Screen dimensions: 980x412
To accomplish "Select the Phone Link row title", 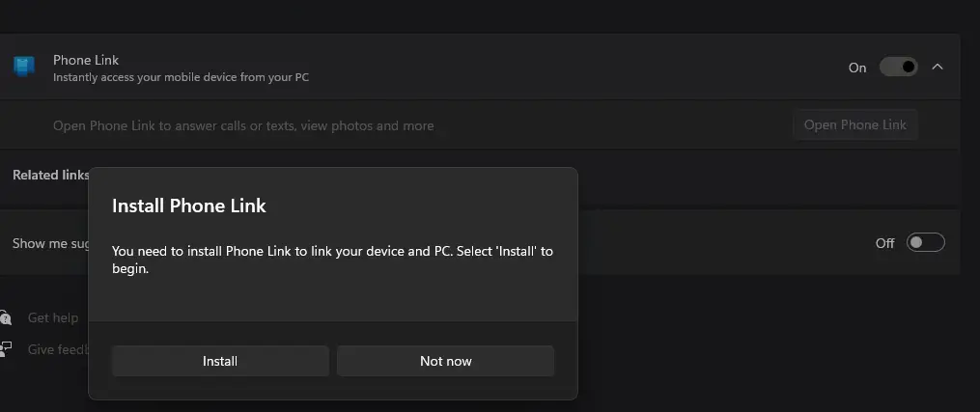I will pyautogui.click(x=86, y=60).
